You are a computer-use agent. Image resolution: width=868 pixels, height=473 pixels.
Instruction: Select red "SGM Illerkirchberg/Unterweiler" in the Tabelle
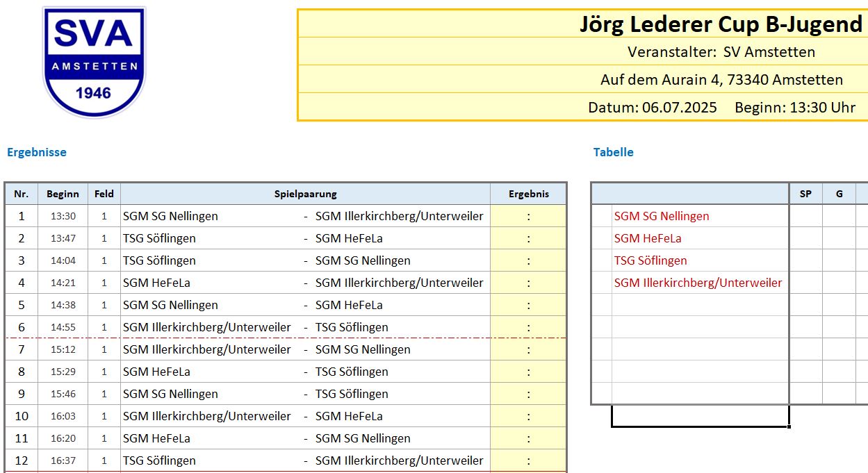[698, 283]
